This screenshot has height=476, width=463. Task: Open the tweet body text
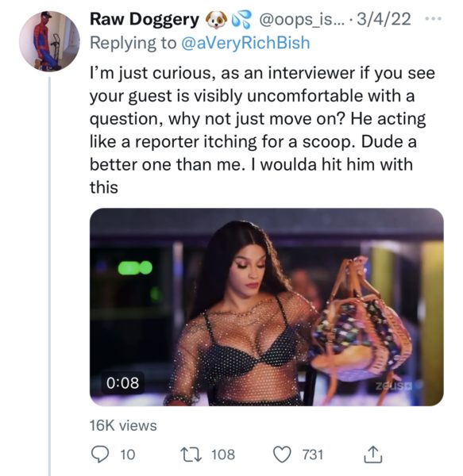click(262, 130)
